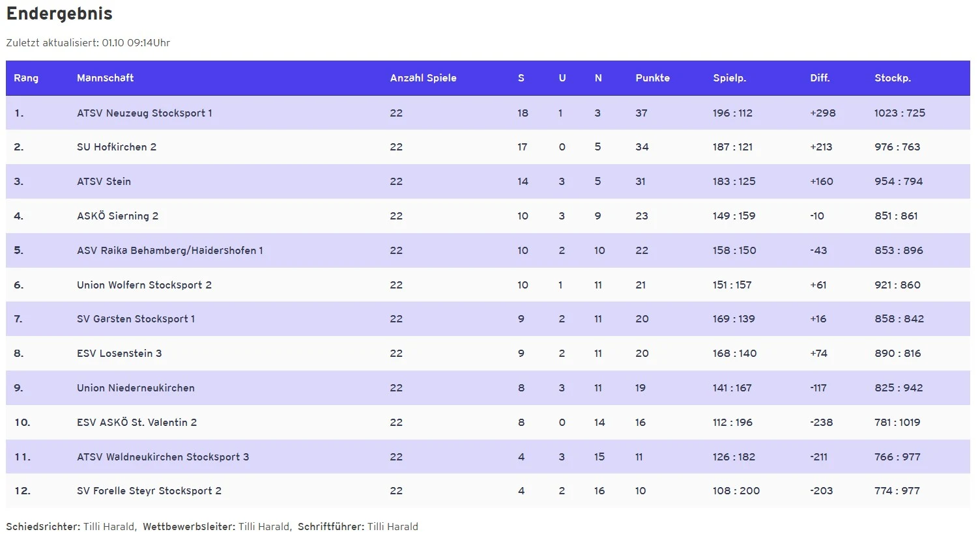Click Diff. value +298
Image resolution: width=980 pixels, height=534 pixels.
click(x=823, y=113)
